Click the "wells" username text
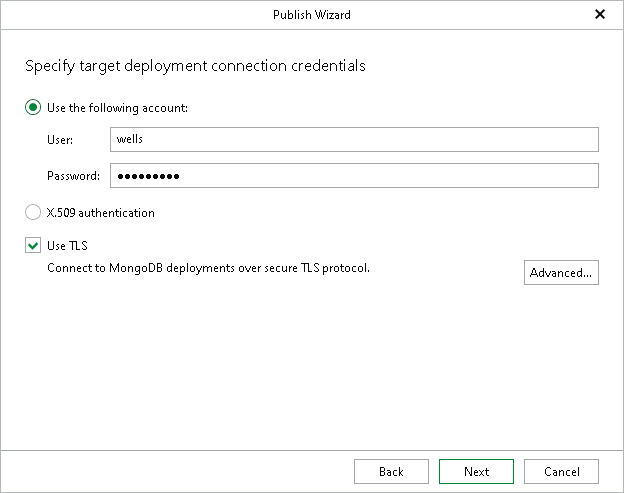Image resolution: width=624 pixels, height=493 pixels. [131, 140]
